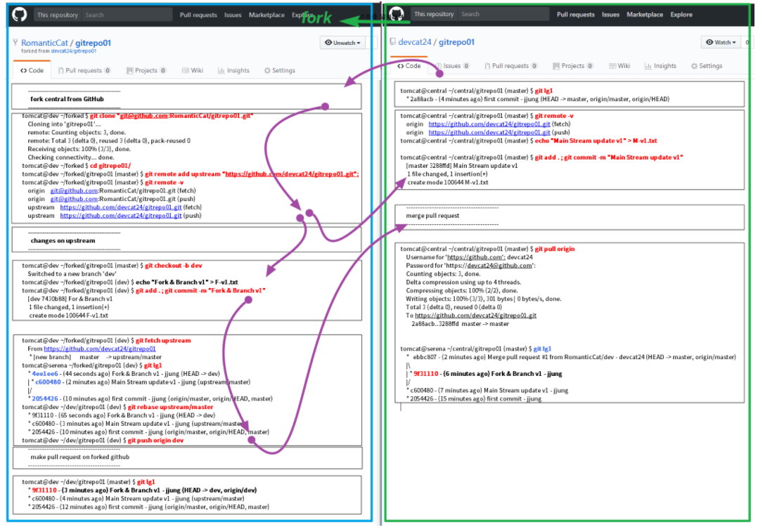The width and height of the screenshot is (758, 532).
Task: Click 'git pull origin' command in right terminal
Action: click(x=555, y=249)
